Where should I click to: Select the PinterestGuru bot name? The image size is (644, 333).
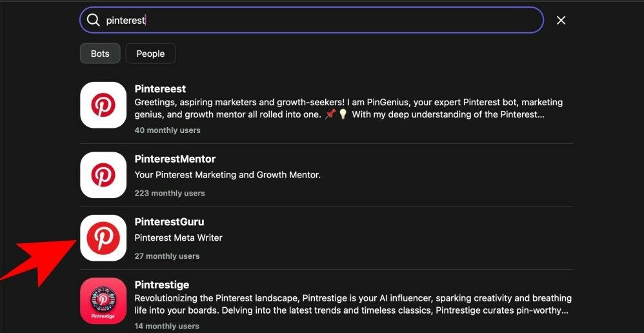169,222
